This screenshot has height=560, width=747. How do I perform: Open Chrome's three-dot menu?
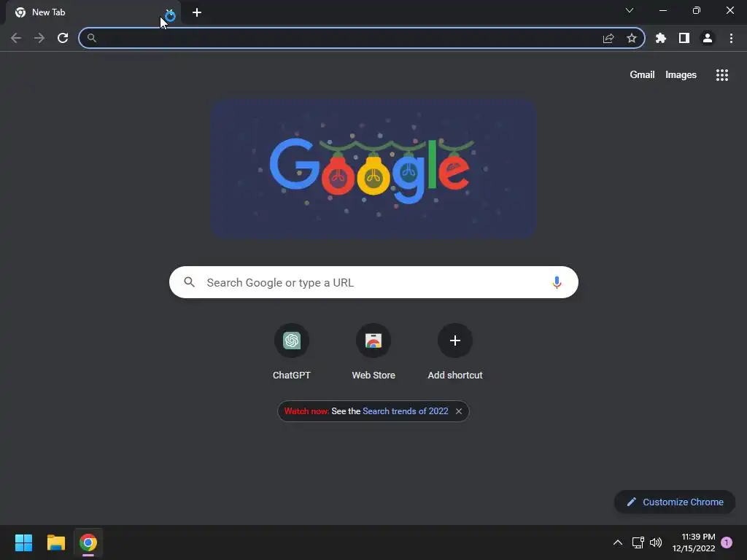tap(731, 38)
